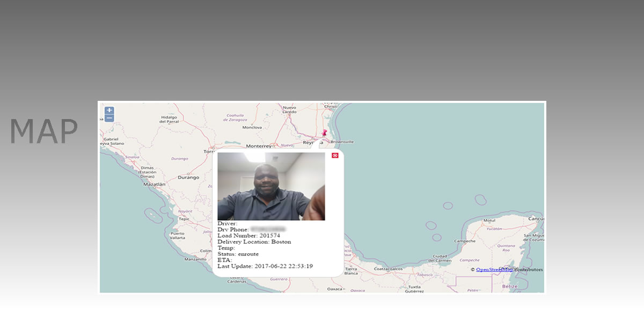Image resolution: width=644 pixels, height=309 pixels.
Task: Click the Campeche city label on map
Action: click(x=465, y=241)
